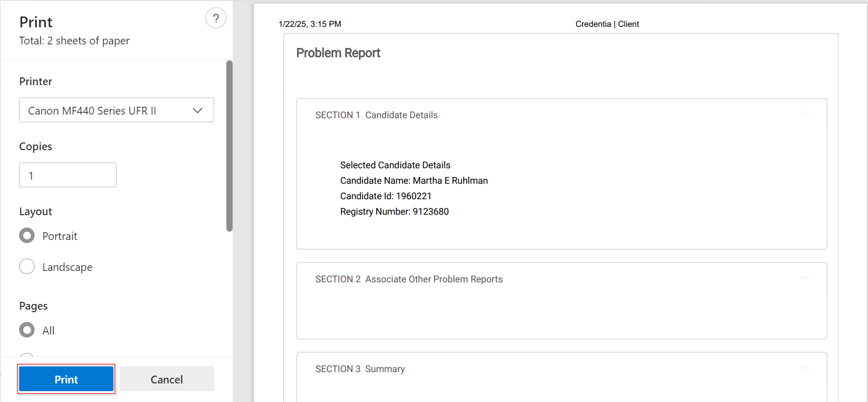This screenshot has width=868, height=402.
Task: Select the Portrait layout option
Action: coord(27,236)
